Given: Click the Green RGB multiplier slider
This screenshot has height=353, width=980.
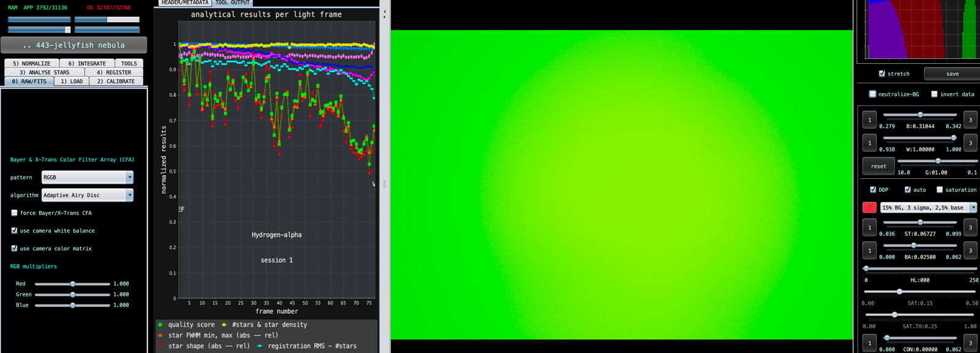Looking at the screenshot, I should pos(72,295).
